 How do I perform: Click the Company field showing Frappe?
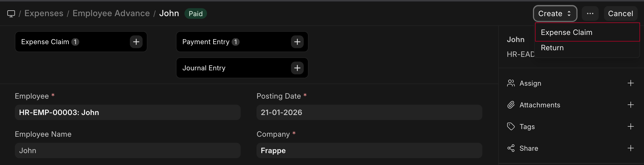click(x=369, y=150)
